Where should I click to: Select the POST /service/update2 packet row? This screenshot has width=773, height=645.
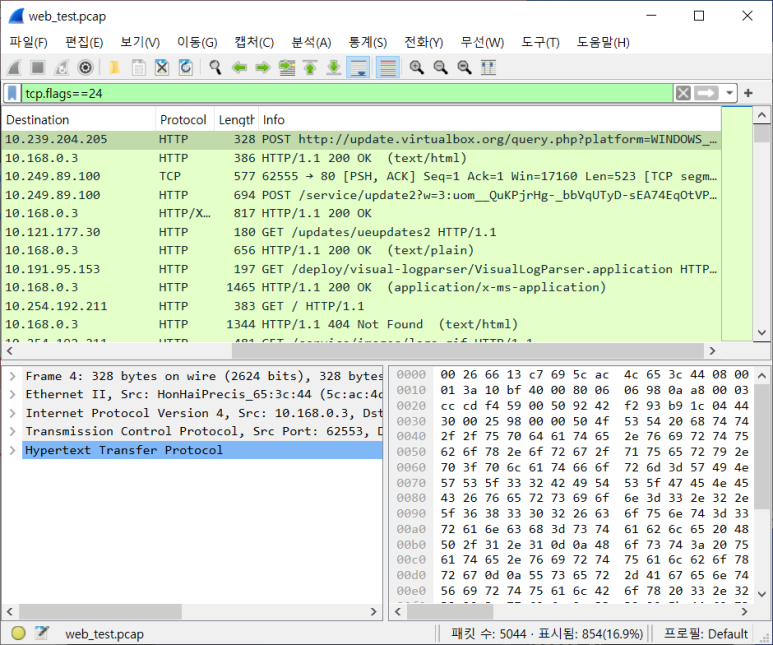click(x=361, y=195)
